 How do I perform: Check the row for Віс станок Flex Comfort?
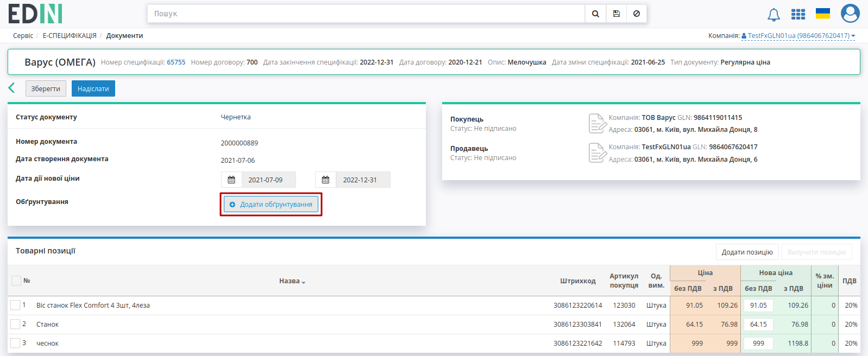tap(15, 305)
